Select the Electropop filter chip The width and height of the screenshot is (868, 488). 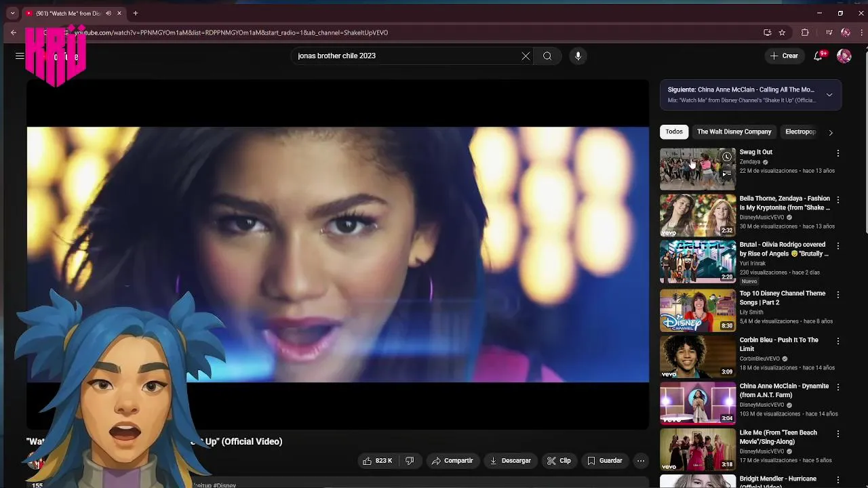point(800,131)
